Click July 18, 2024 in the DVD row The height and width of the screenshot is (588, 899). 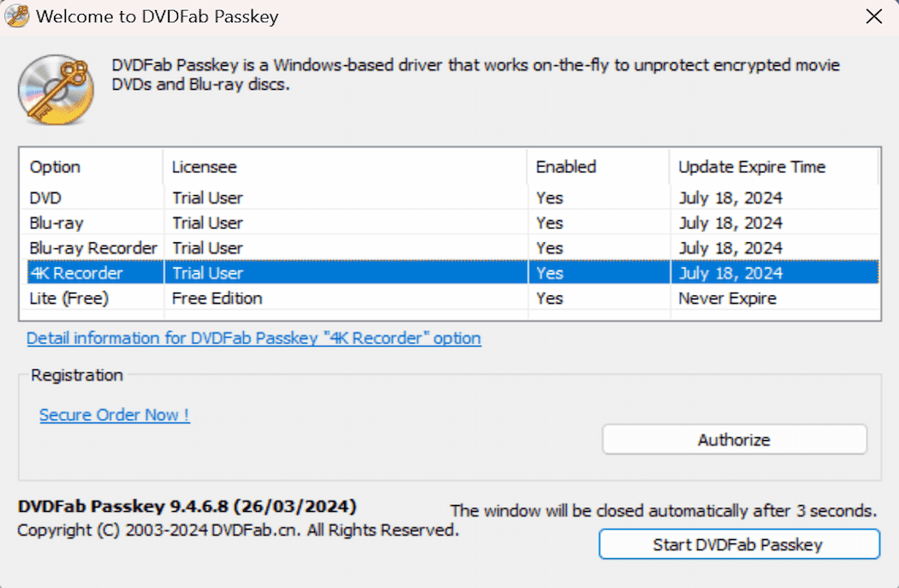point(730,198)
